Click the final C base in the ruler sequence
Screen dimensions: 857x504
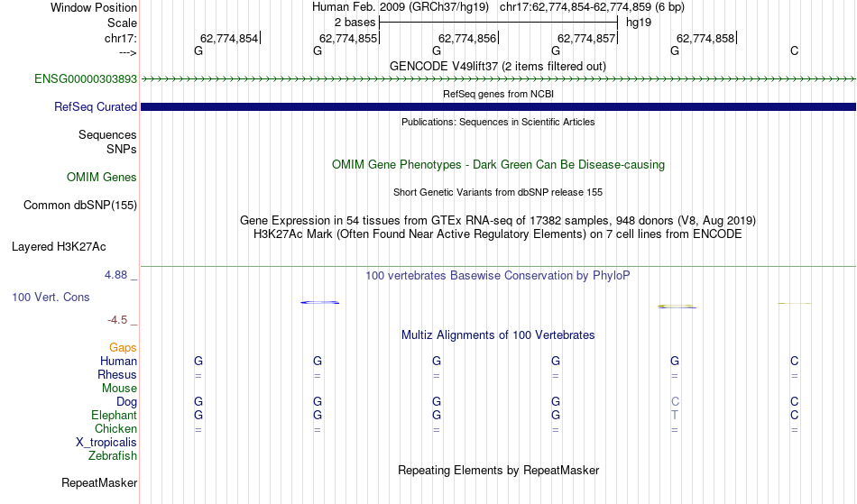point(794,50)
